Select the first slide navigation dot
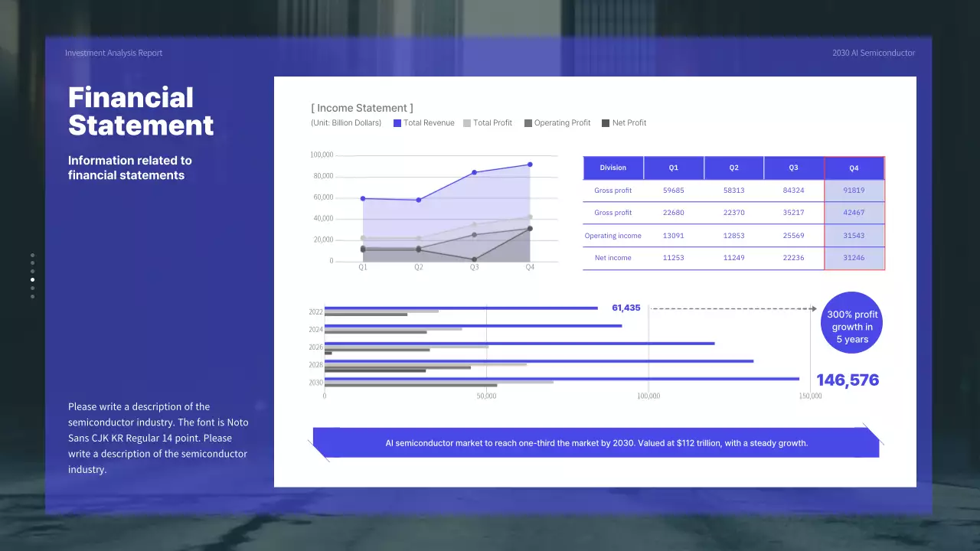Viewport: 980px width, 551px height. pyautogui.click(x=32, y=255)
